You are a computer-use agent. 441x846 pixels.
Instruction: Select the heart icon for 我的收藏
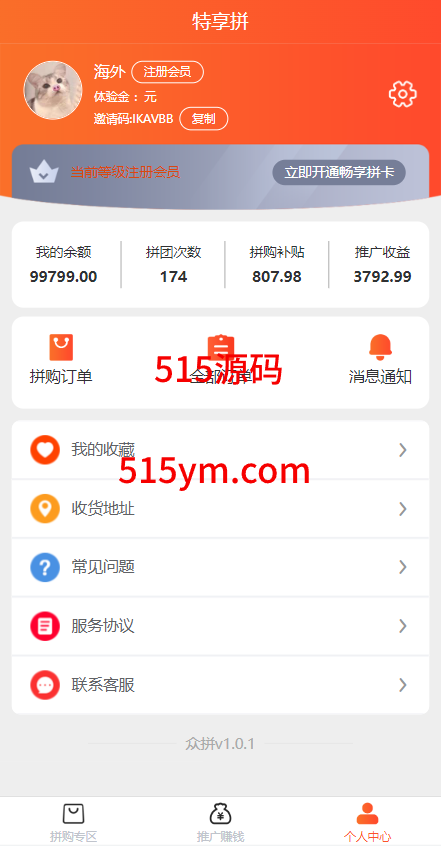(x=45, y=450)
